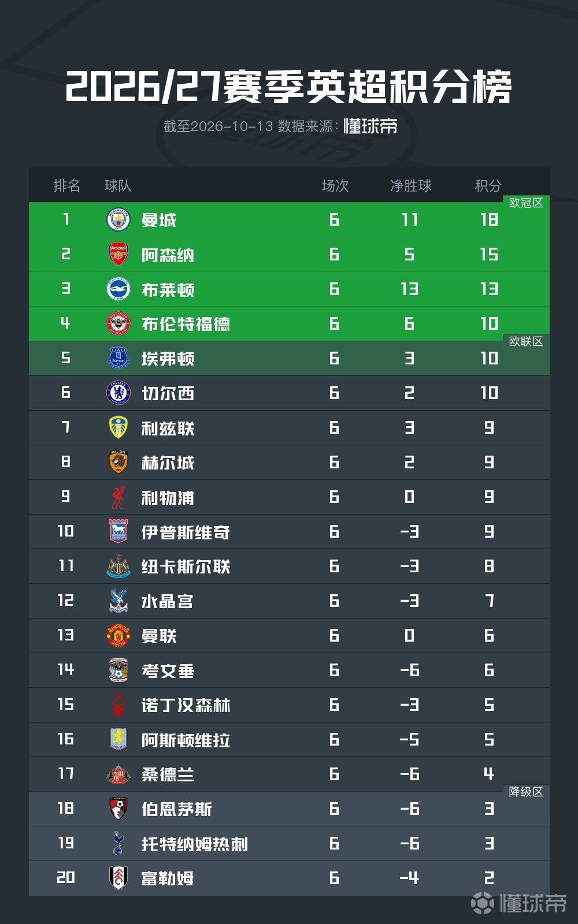
Task: Select the Tottenham cockerel crest
Action: click(x=118, y=844)
